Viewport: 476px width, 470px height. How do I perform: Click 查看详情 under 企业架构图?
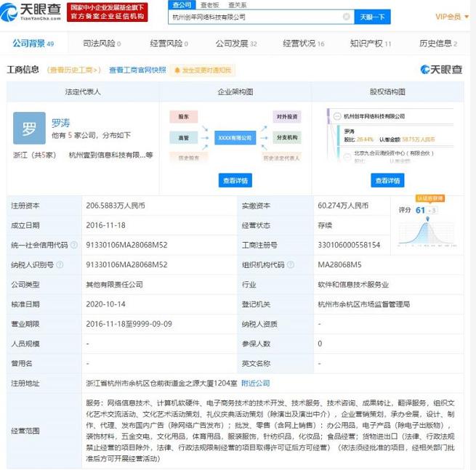[235, 181]
